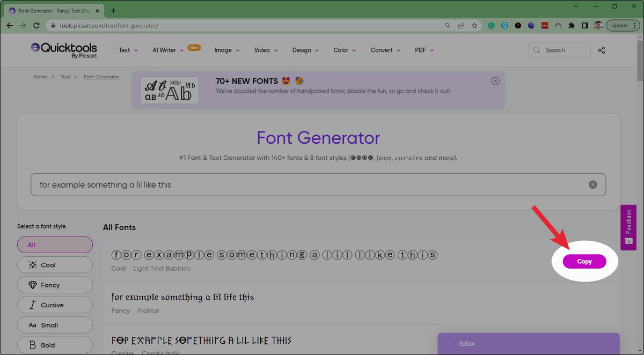Open the black 'T' extension icon

(x=518, y=25)
